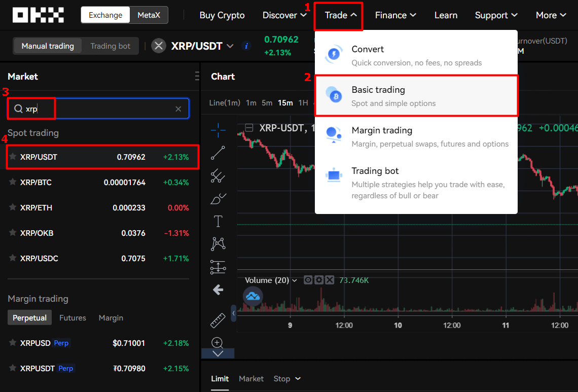This screenshot has width=578, height=392.
Task: Clear the market search field
Action: (178, 109)
